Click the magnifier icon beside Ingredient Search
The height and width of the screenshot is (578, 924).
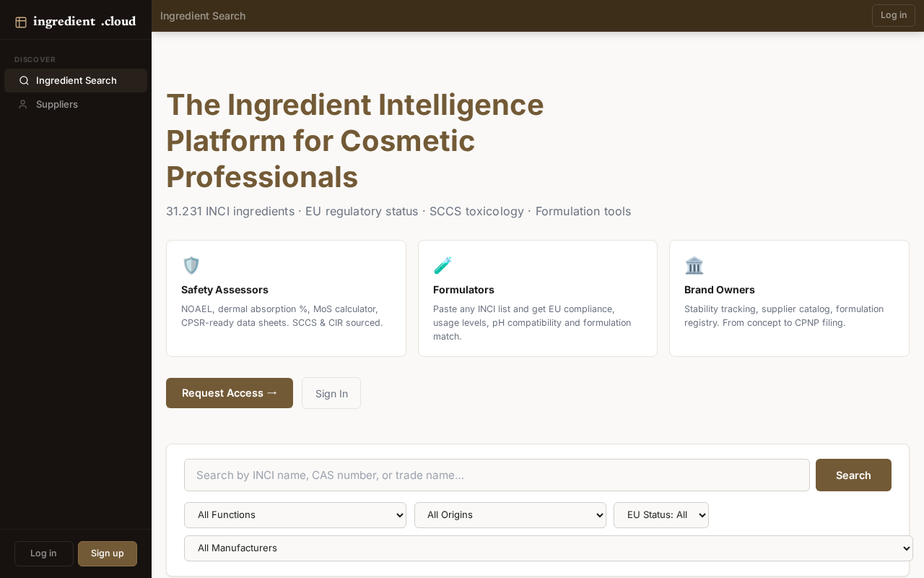pyautogui.click(x=24, y=81)
